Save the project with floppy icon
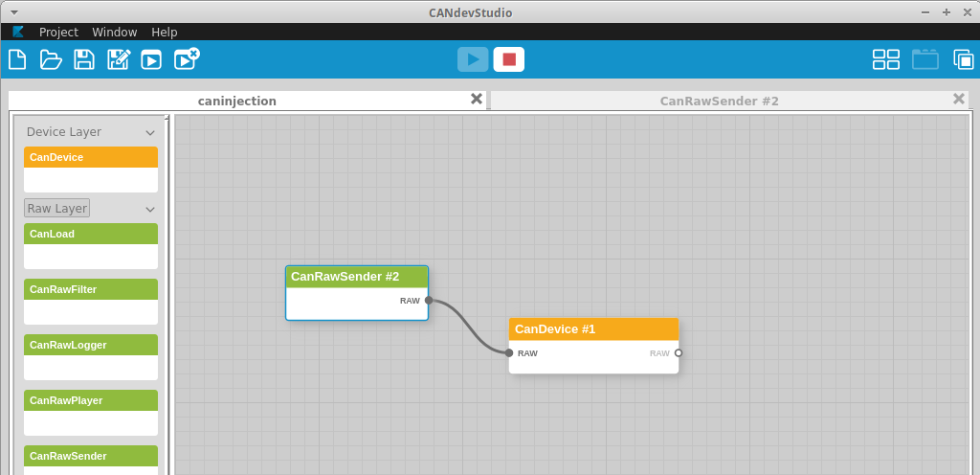980x475 pixels. click(x=84, y=59)
